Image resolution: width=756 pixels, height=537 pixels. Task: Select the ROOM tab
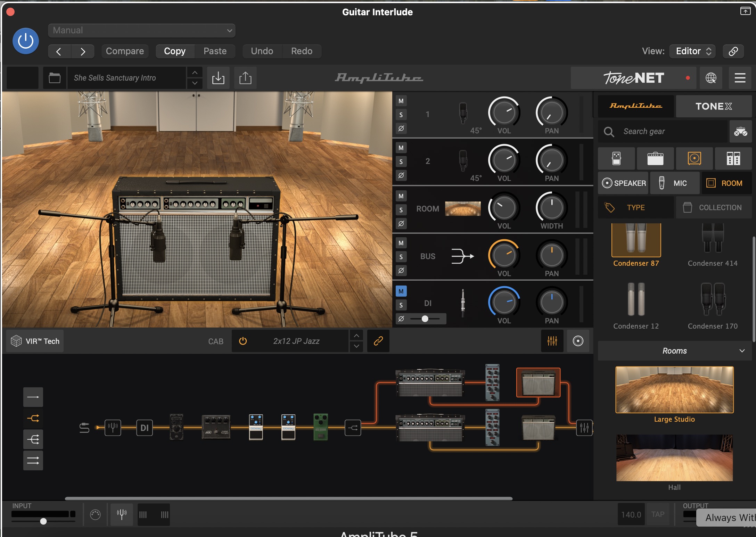tap(727, 183)
